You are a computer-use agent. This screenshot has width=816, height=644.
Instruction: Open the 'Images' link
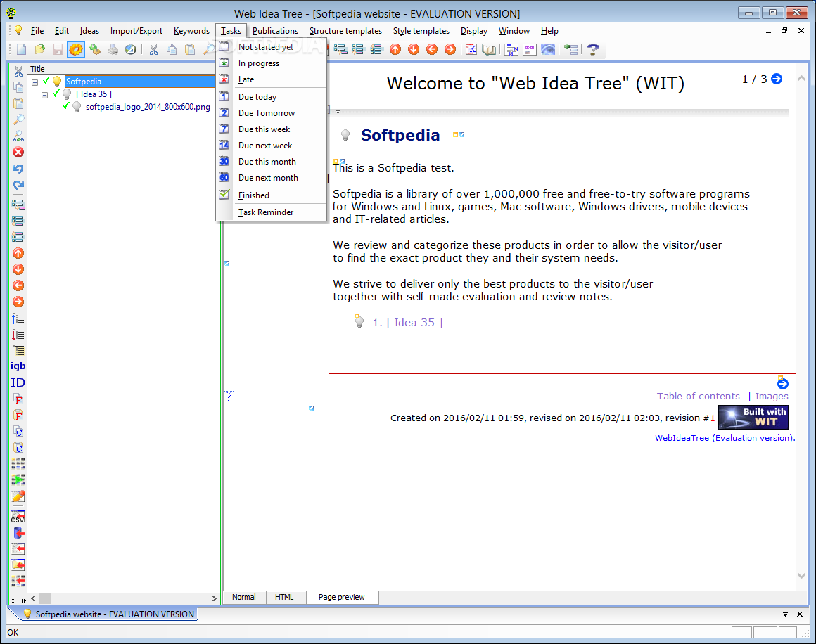click(772, 396)
